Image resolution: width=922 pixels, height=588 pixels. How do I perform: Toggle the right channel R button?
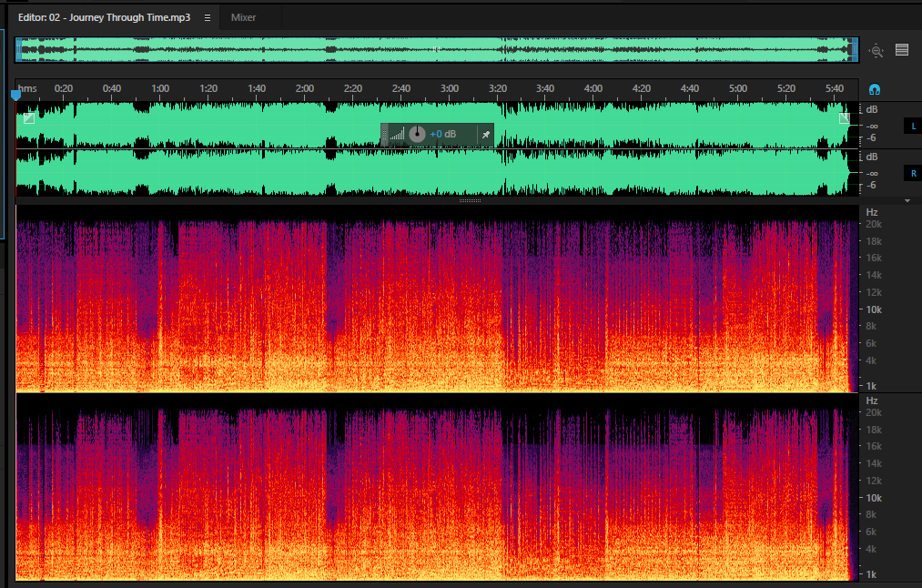coord(913,174)
